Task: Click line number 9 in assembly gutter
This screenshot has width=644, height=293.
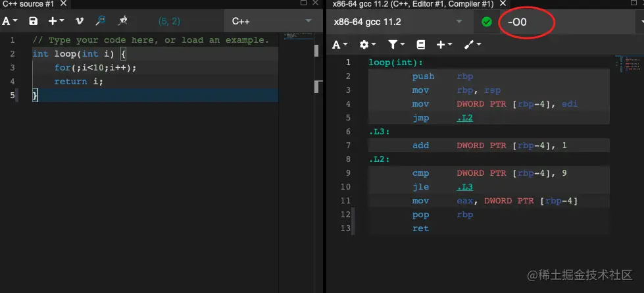Action: 348,173
